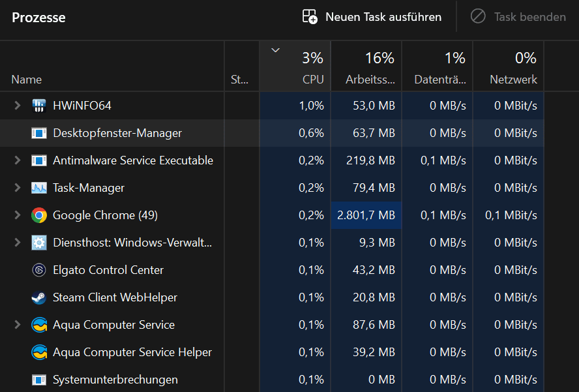
Task: Expand the Google Chrome (49) group
Action: click(18, 215)
